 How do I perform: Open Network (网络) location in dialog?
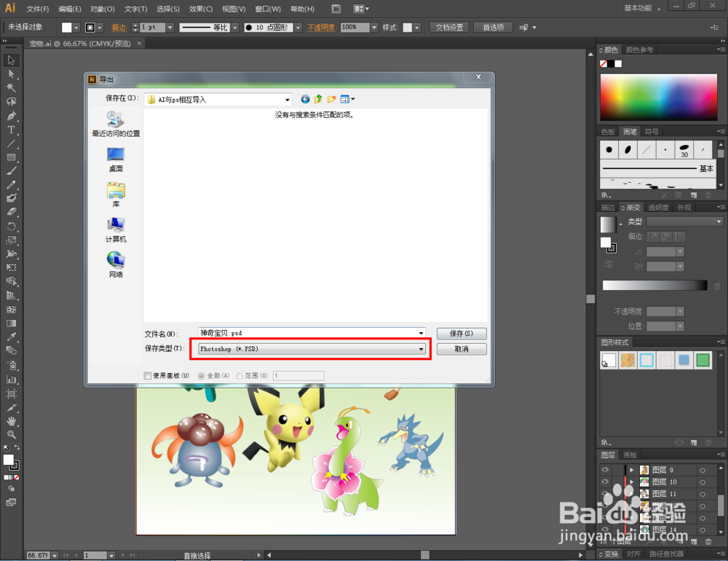116,265
